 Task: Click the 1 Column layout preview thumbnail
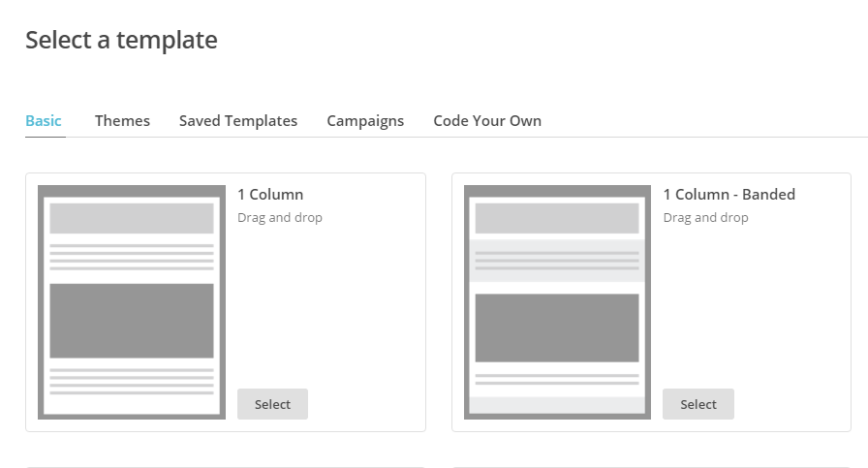pyautogui.click(x=132, y=302)
